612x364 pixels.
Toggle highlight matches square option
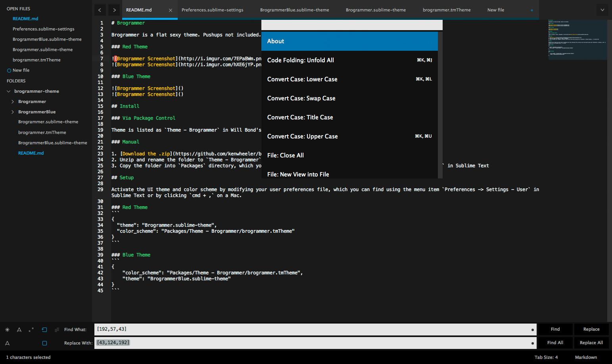pos(44,343)
